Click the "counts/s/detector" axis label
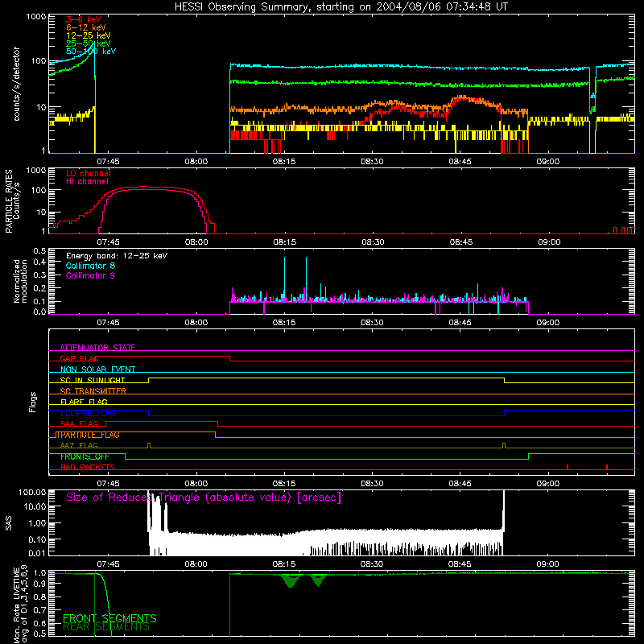 pos(16,84)
